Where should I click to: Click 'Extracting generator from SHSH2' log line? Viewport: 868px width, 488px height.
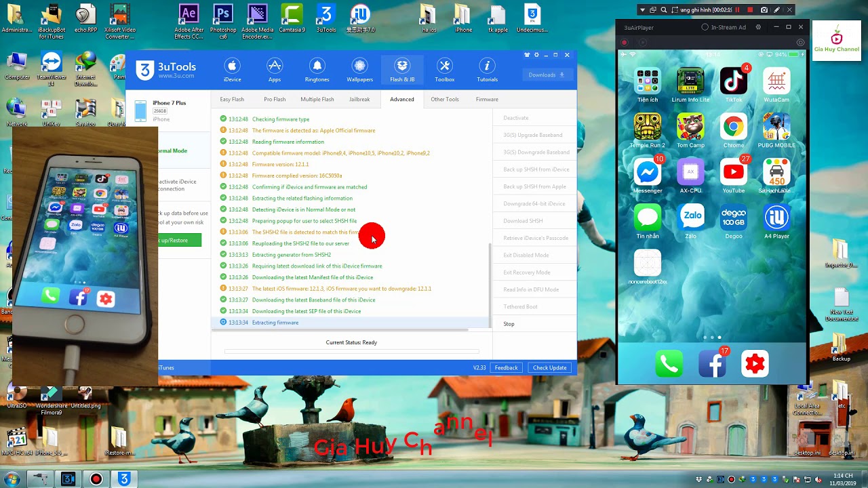tap(292, 255)
